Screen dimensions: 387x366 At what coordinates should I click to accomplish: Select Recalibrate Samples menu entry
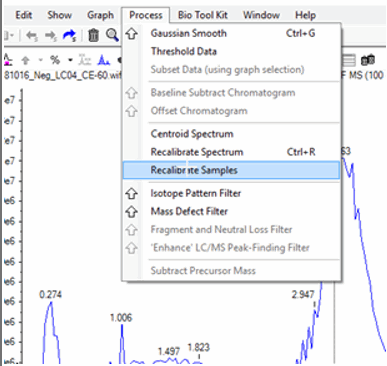[x=231, y=170]
